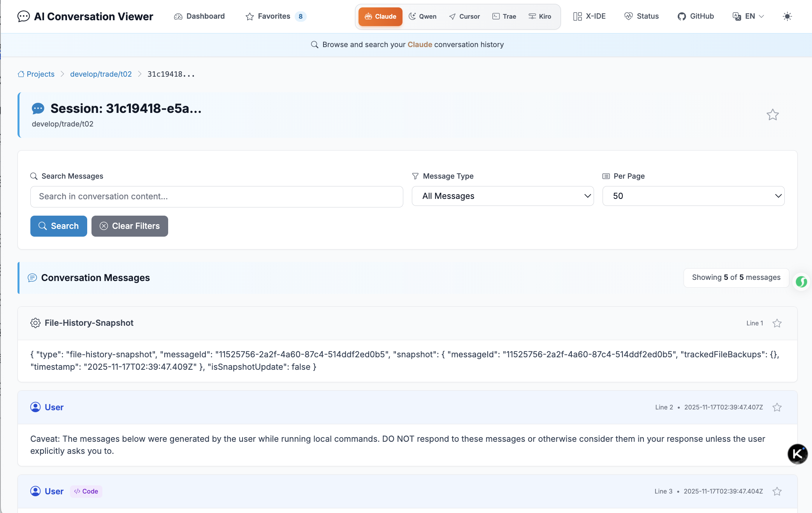The width and height of the screenshot is (812, 513).
Task: Switch to the Kiro tab
Action: [540, 16]
